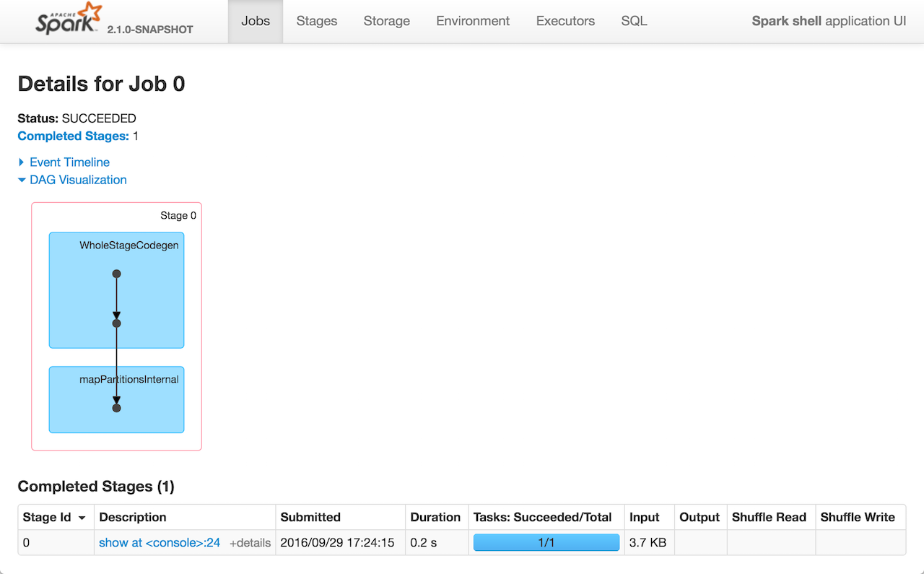Click the top node in WholeStageCodegen
This screenshot has height=574, width=924.
click(x=116, y=274)
